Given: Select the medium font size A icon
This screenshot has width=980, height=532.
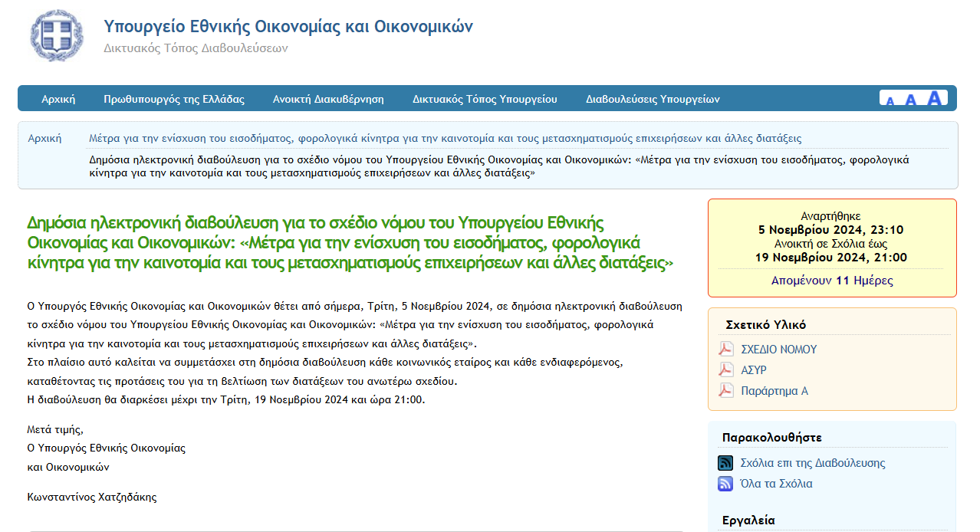Looking at the screenshot, I should (x=911, y=100).
